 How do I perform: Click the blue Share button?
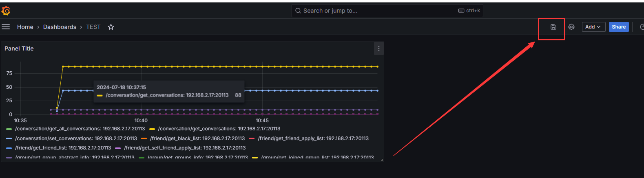coord(618,27)
